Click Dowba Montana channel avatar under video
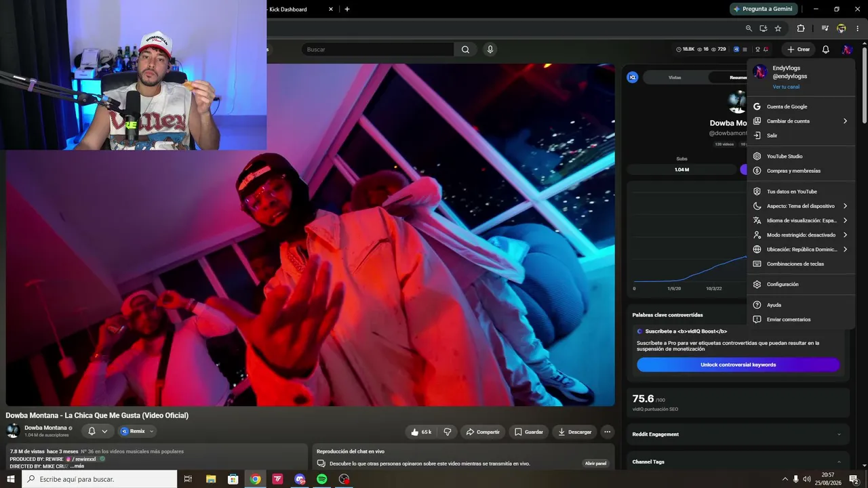Image resolution: width=868 pixels, height=488 pixels. coord(13,431)
